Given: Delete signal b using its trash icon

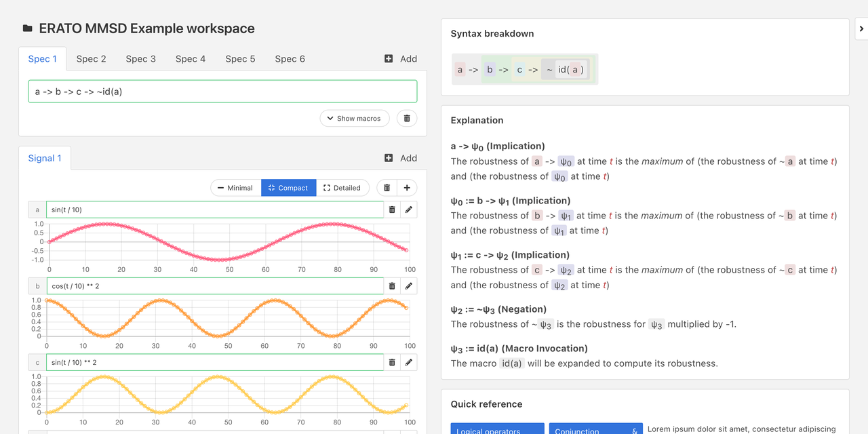Looking at the screenshot, I should click(392, 286).
